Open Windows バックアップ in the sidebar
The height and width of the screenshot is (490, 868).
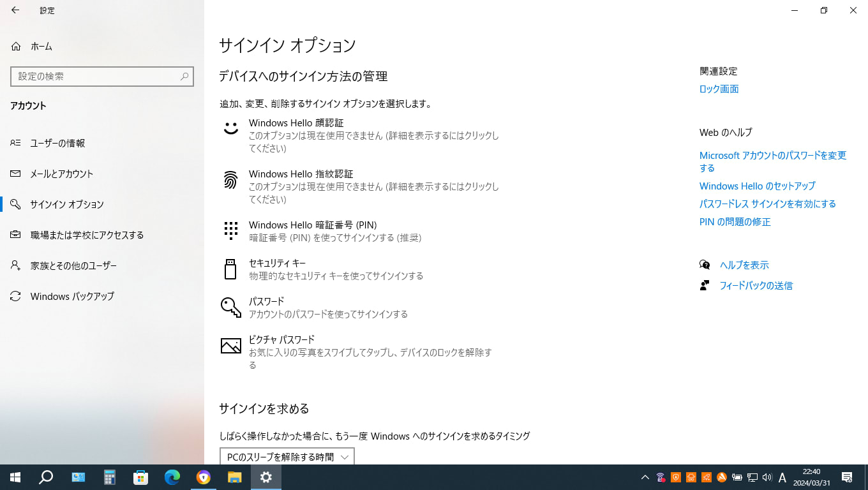click(x=102, y=296)
